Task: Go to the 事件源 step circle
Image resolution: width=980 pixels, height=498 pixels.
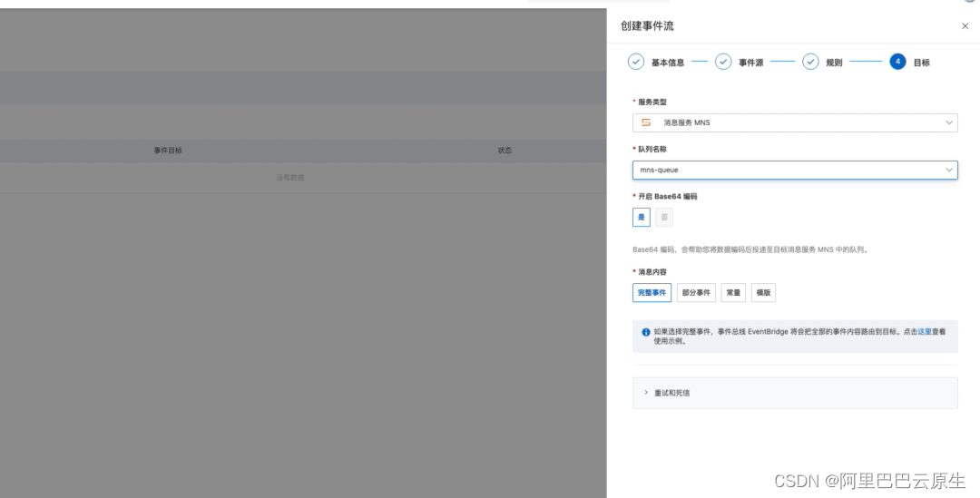Action: click(x=723, y=62)
